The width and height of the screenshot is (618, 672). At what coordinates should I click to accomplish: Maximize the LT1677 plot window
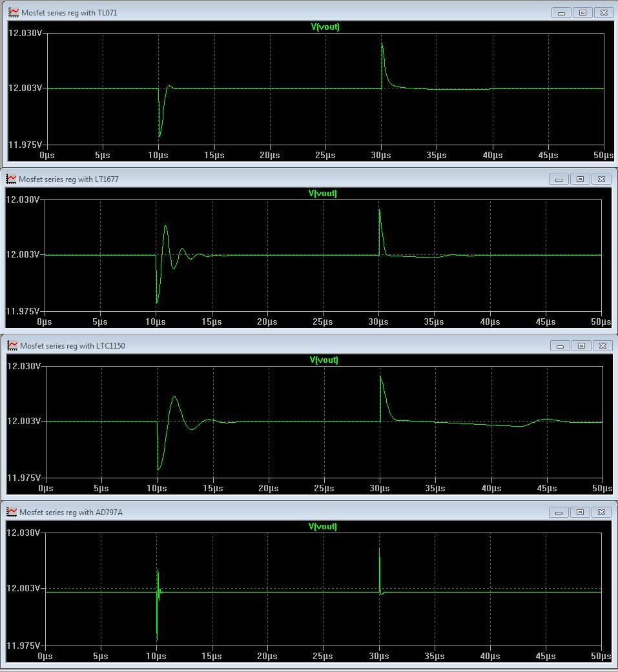point(581,179)
